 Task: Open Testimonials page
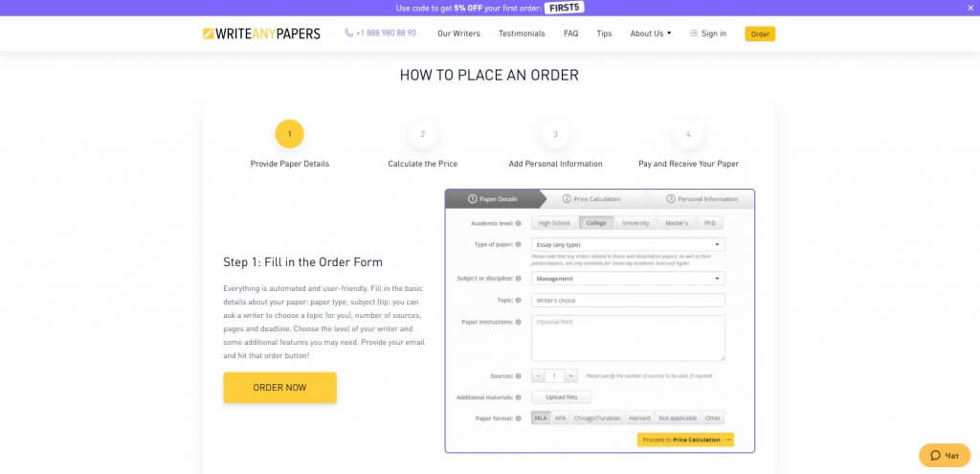click(522, 34)
